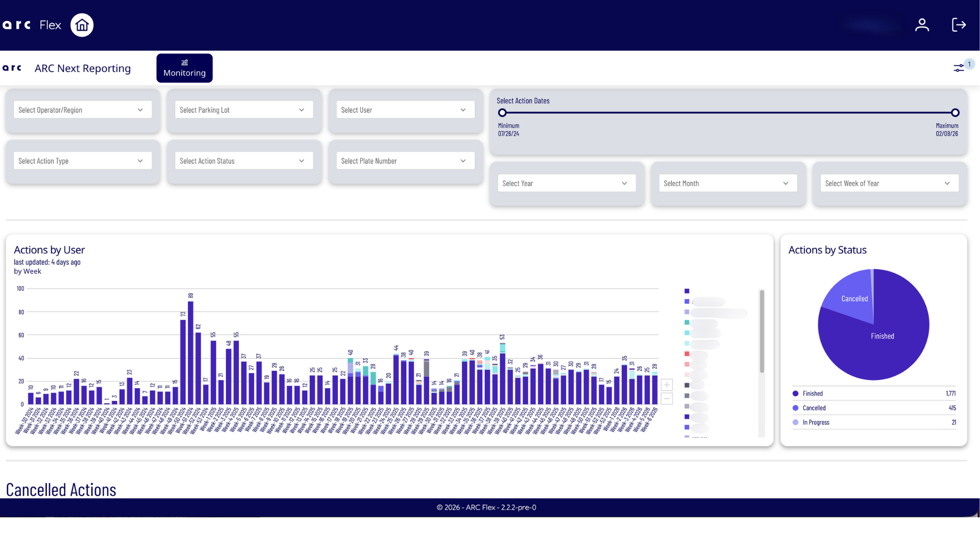The width and height of the screenshot is (980, 551).
Task: Click the arc Flex logo top left
Action: click(x=17, y=24)
